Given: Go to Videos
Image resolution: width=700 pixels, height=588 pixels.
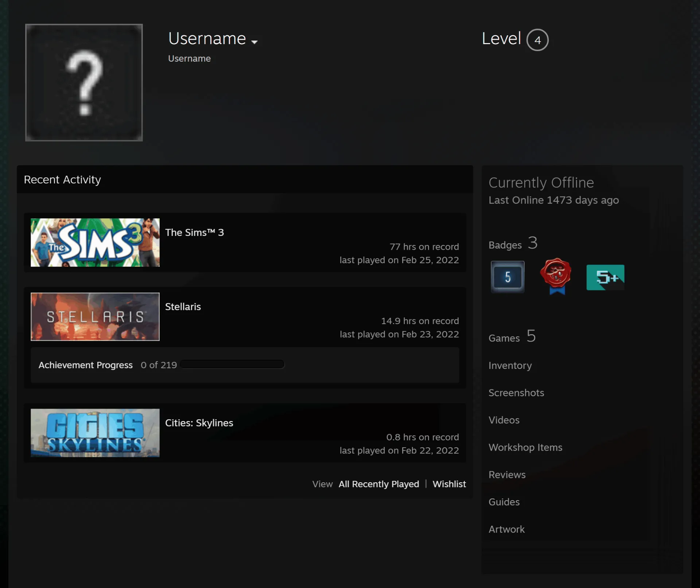Looking at the screenshot, I should [x=504, y=420].
